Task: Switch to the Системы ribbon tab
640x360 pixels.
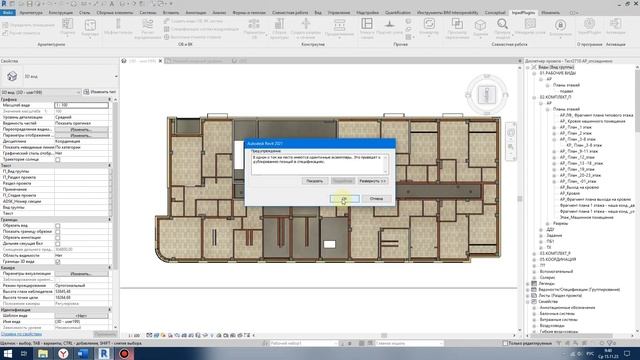Action: coord(148,13)
